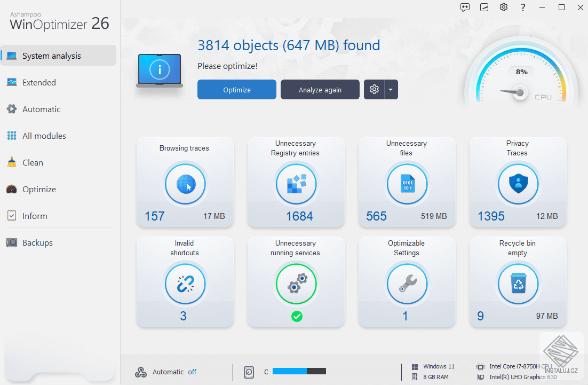
Task: Click the 565 unnecessary files count
Action: coord(376,216)
